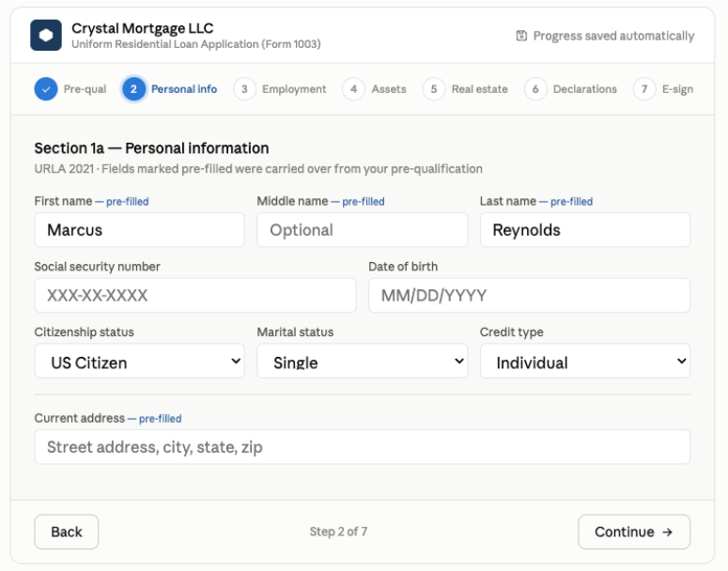
Task: Click the URLA 2021 pre-filled fields description
Action: tap(258, 168)
